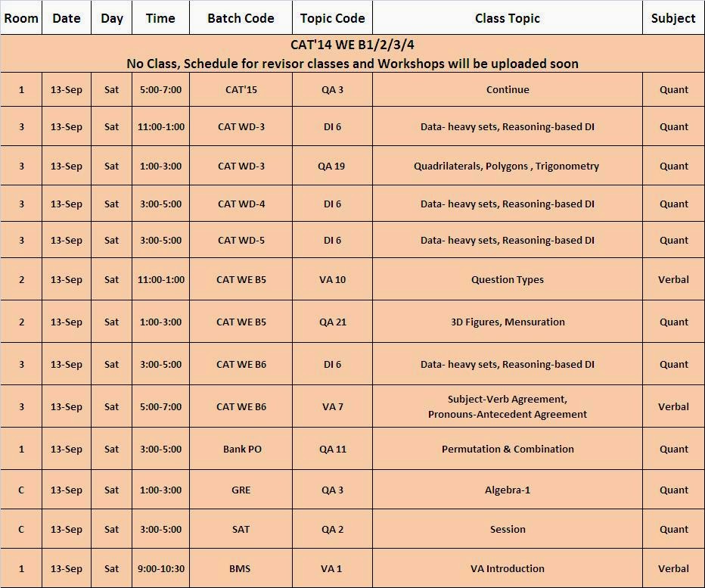Click the VA 7 topic code cell
The width and height of the screenshot is (705, 588).
pyautogui.click(x=332, y=406)
